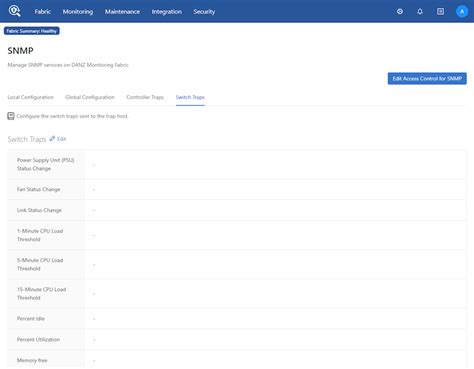Open the Fabric menu
The image size is (474, 369).
[43, 12]
